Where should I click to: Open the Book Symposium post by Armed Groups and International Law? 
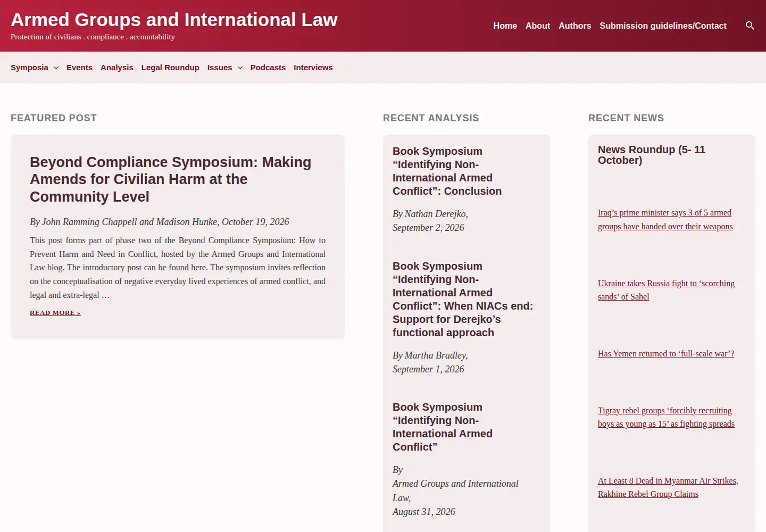point(443,427)
